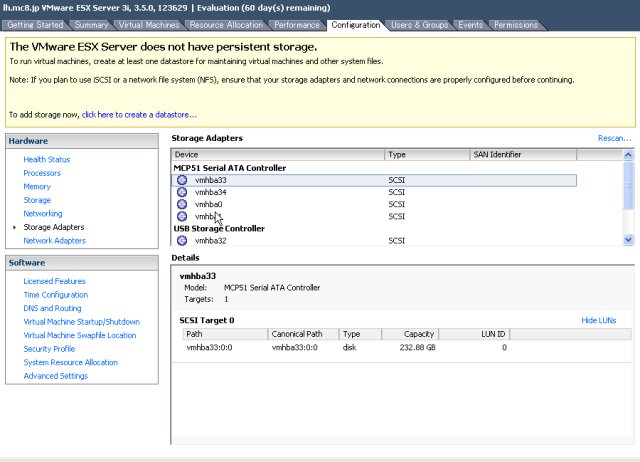640x462 pixels.
Task: Open the Virtual Machines tab
Action: coord(149,25)
